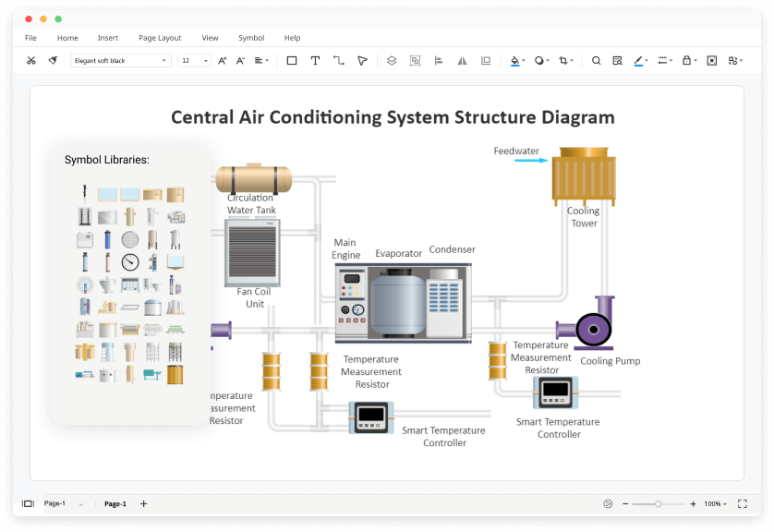Viewport: 774px width, 532px height.
Task: Open the Line color pen dropdown
Action: 641,61
